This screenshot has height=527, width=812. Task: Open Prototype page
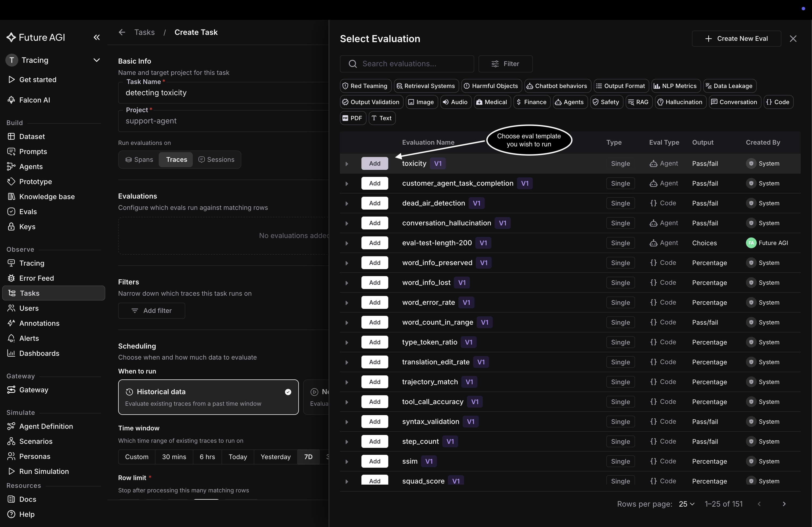click(35, 181)
